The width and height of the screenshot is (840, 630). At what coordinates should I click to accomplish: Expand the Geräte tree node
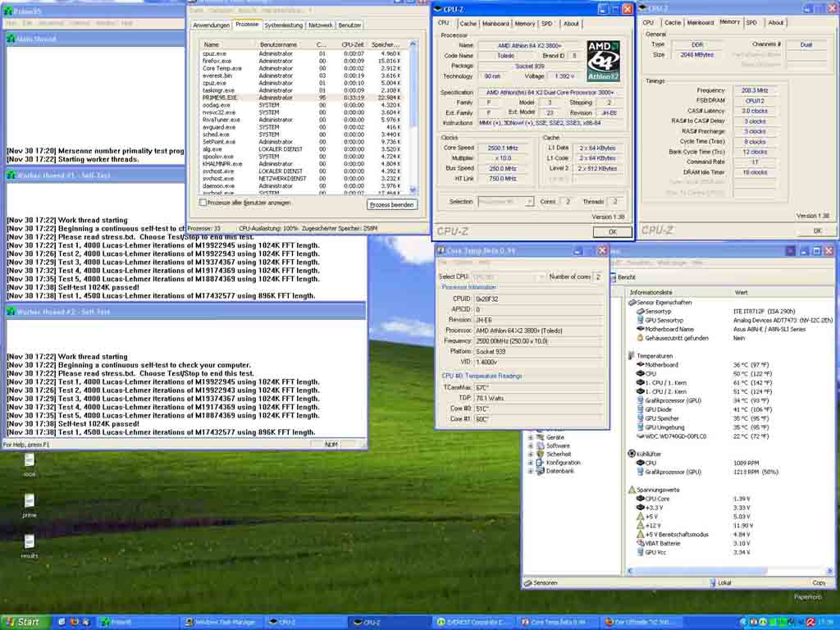point(531,437)
